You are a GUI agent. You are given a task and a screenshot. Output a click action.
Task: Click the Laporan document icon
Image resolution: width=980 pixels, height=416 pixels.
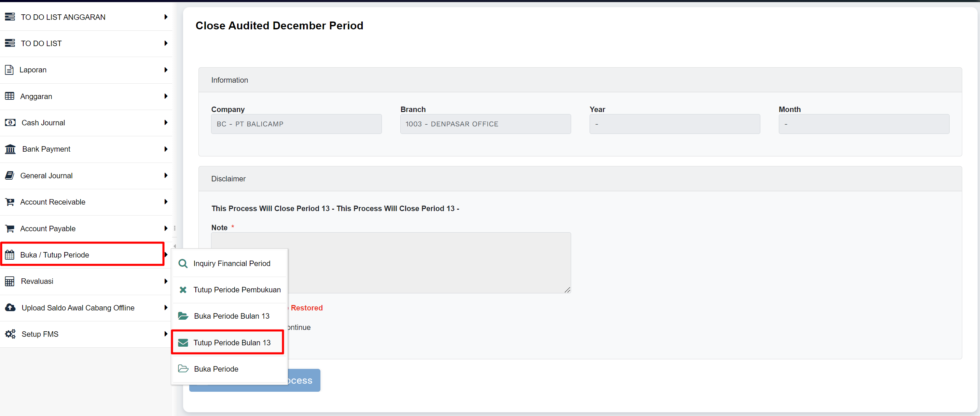9,70
